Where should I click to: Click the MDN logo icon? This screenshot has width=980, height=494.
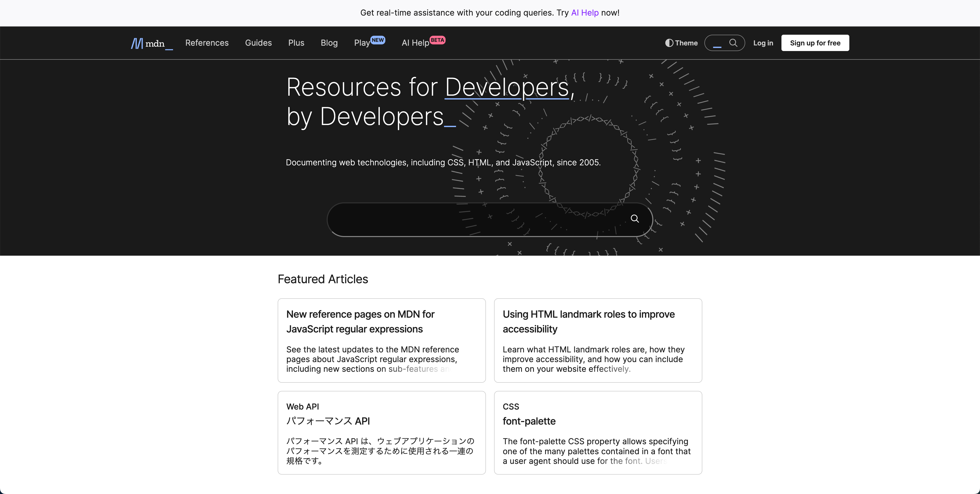(x=137, y=43)
